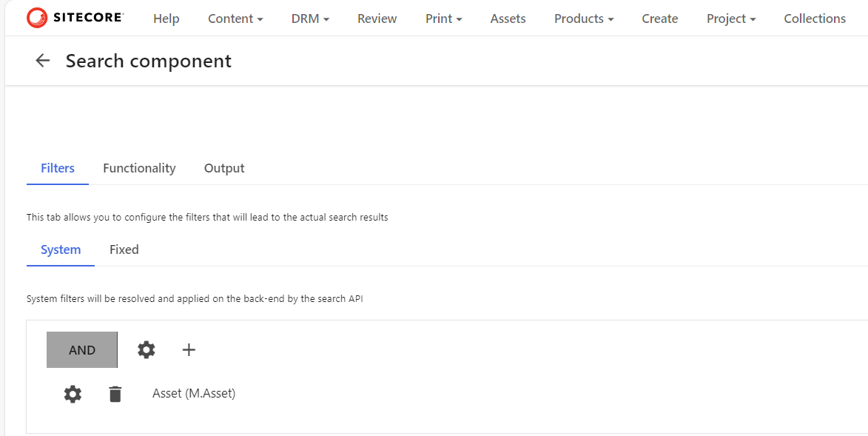Delete the Asset (M.Asset) filter
The image size is (868, 436).
[x=115, y=394]
